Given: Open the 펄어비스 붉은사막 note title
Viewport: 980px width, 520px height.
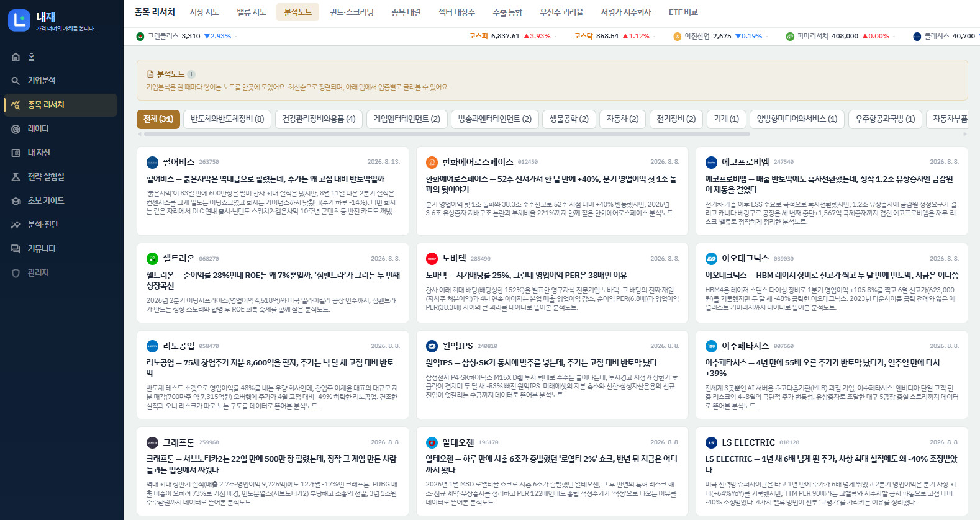Looking at the screenshot, I should (x=265, y=179).
